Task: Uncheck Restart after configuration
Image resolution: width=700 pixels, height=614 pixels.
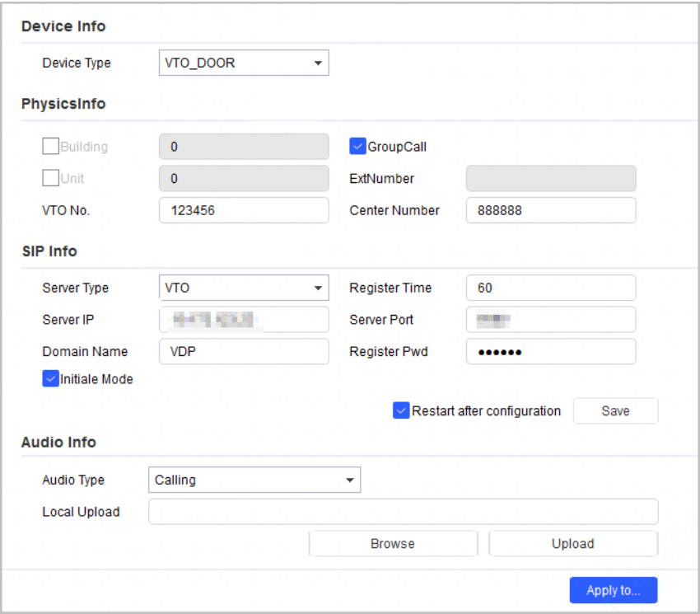Action: 401,410
